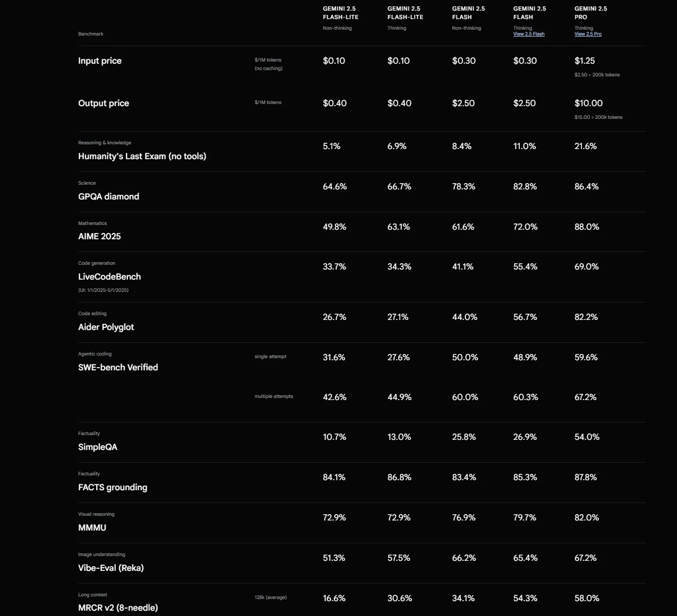The image size is (677, 616).
Task: Click the Input price row label
Action: 100,60
